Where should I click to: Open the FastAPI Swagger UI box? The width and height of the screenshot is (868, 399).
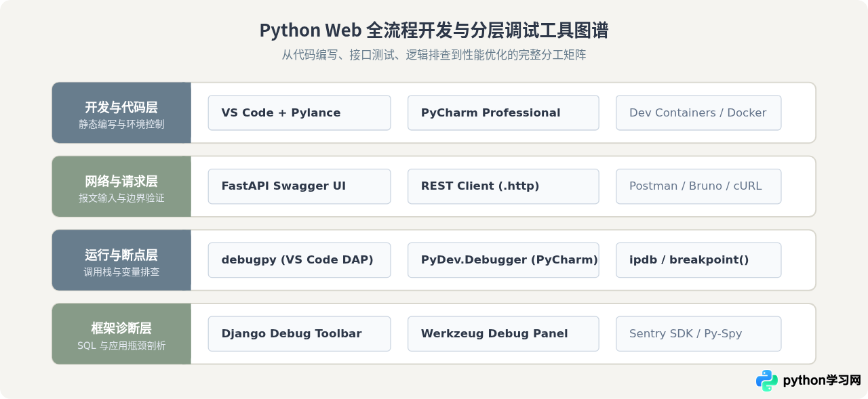pos(299,186)
